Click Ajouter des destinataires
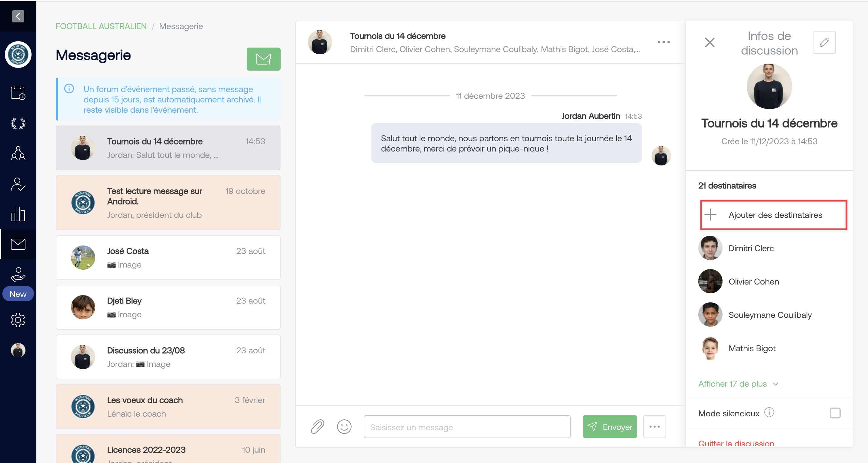 pos(773,215)
